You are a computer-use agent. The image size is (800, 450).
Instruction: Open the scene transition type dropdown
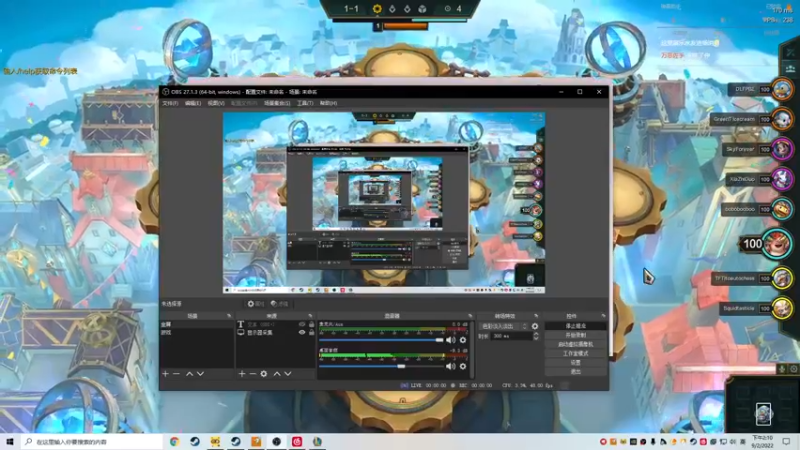[505, 326]
